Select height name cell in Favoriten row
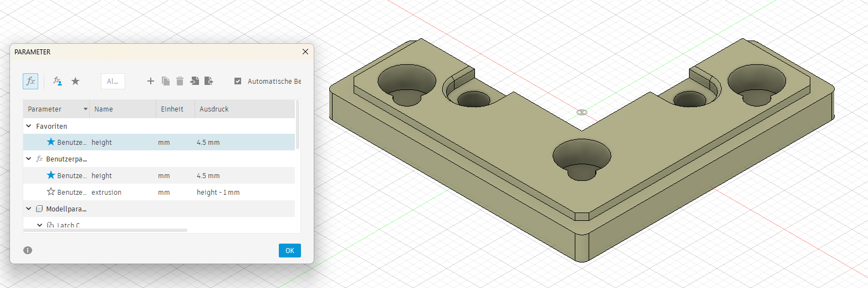This screenshot has width=868, height=288. tap(101, 142)
